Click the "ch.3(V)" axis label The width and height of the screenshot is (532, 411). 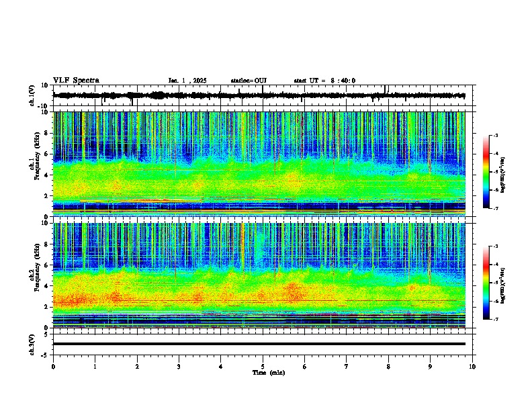click(32, 345)
